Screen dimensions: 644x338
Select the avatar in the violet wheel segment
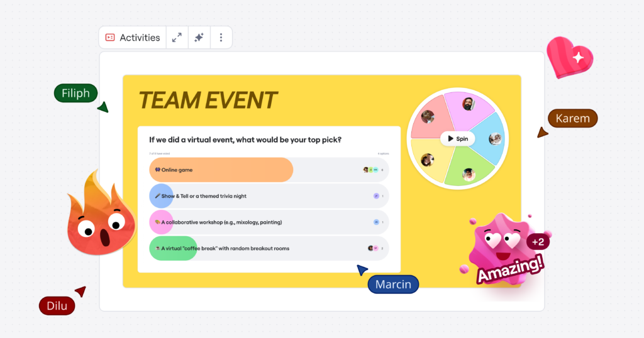pyautogui.click(x=467, y=104)
